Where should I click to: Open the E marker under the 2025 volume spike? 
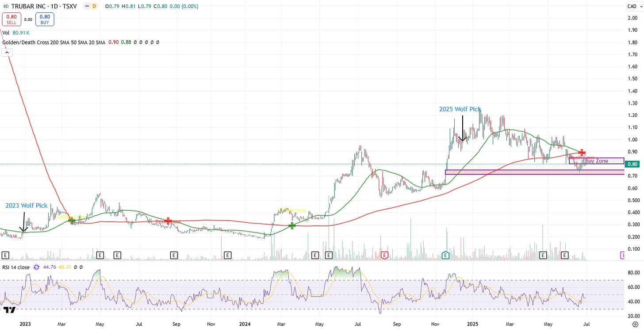pos(543,255)
